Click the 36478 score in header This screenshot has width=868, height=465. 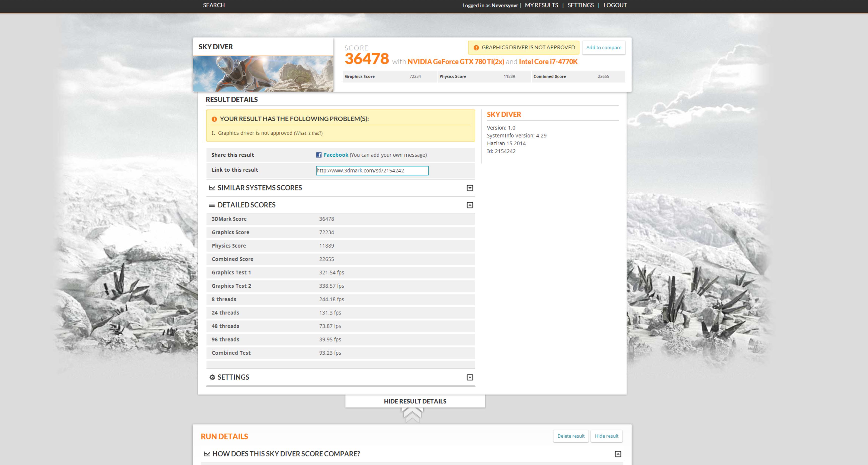coord(367,59)
